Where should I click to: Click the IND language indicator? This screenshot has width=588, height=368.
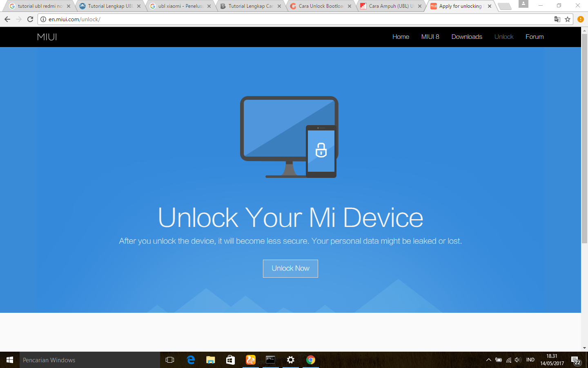coord(530,360)
